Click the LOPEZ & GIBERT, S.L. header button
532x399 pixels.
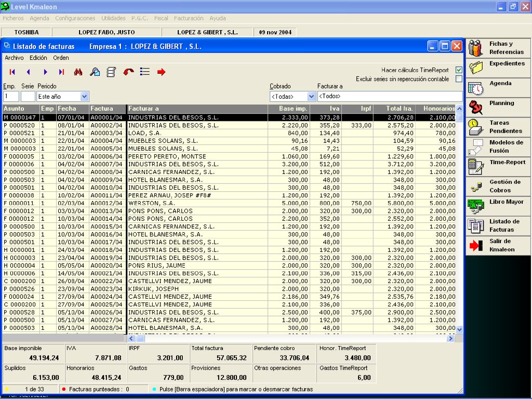[207, 32]
